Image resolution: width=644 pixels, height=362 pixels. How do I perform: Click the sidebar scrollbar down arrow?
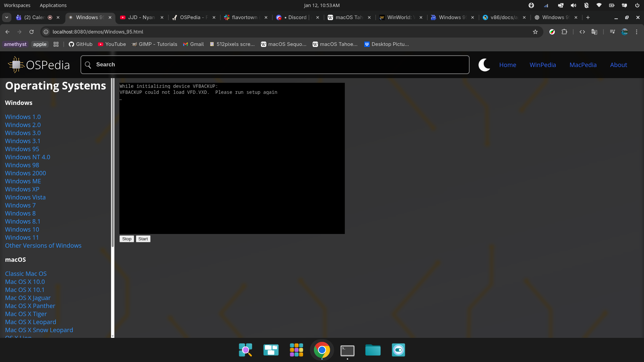point(113,336)
